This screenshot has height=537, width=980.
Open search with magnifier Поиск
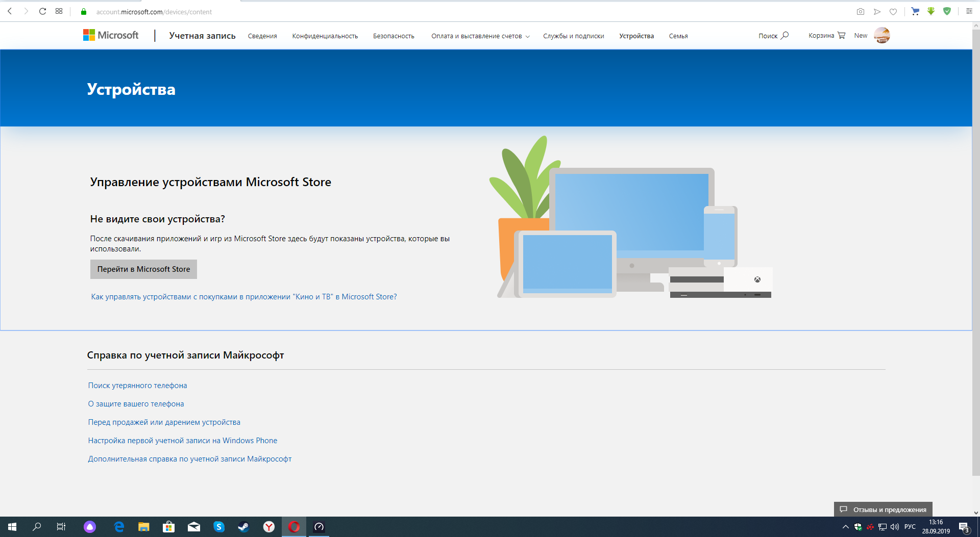[x=773, y=36]
